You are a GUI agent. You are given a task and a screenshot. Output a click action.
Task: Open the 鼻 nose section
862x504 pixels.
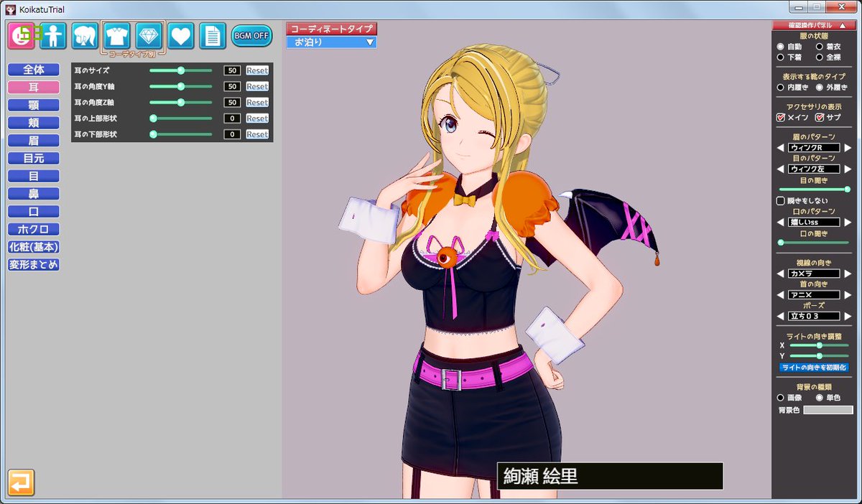pyautogui.click(x=34, y=194)
